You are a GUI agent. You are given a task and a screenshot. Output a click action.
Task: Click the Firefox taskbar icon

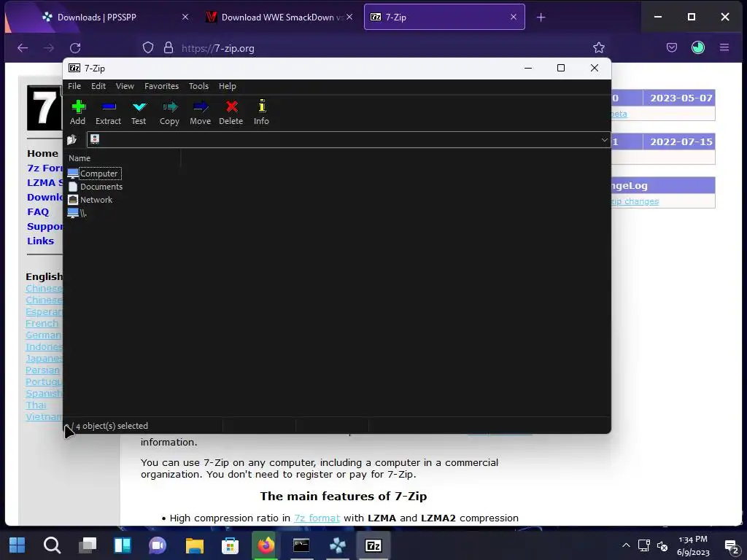266,545
